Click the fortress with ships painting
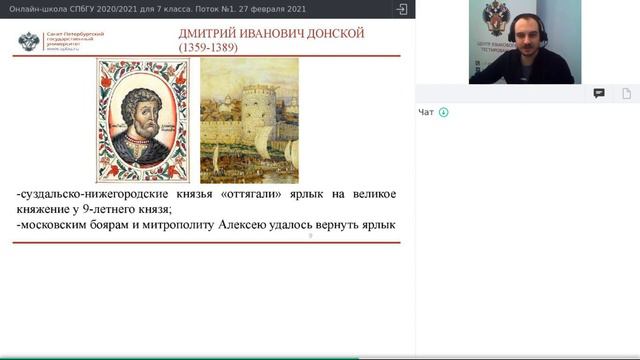The image size is (640, 360). [249, 121]
